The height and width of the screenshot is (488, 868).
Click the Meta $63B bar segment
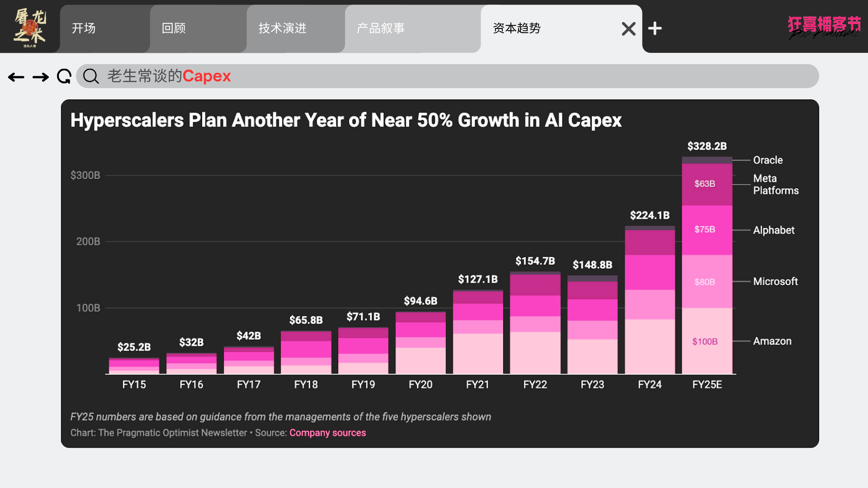707,184
